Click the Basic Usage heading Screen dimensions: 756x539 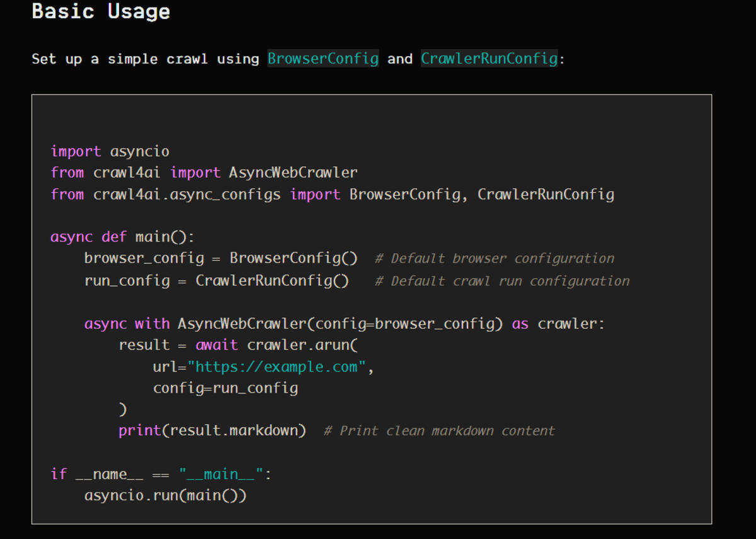point(101,11)
